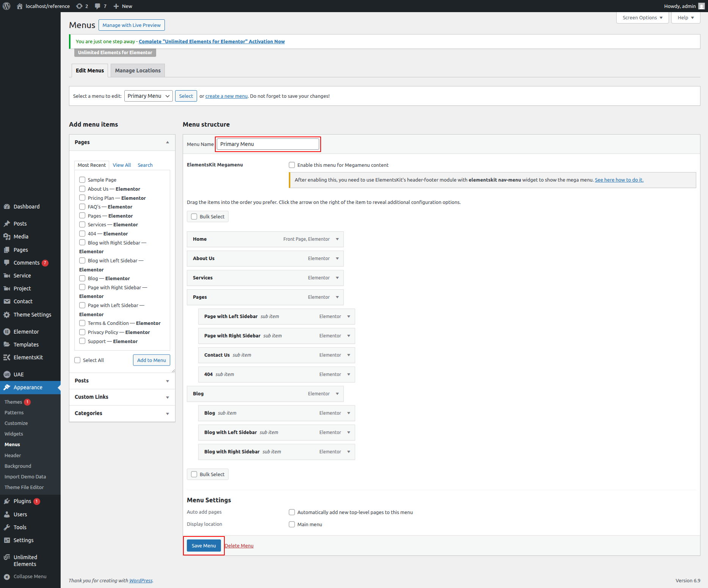Screen dimensions: 708x588
Task: Open Service icon in sidebar
Action: pos(7,276)
